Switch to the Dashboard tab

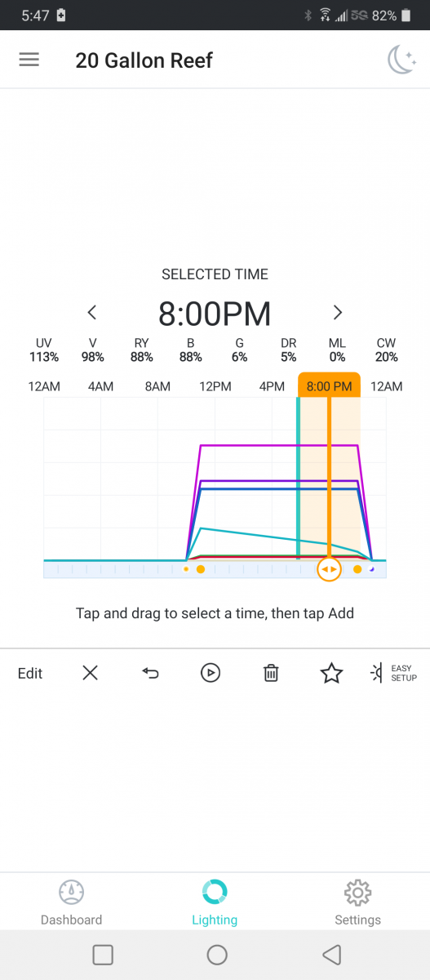(72, 902)
